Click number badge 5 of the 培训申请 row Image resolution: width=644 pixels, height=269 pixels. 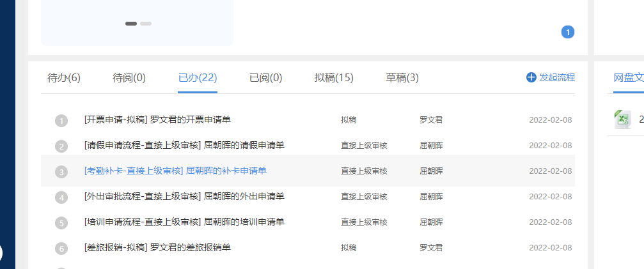point(61,223)
